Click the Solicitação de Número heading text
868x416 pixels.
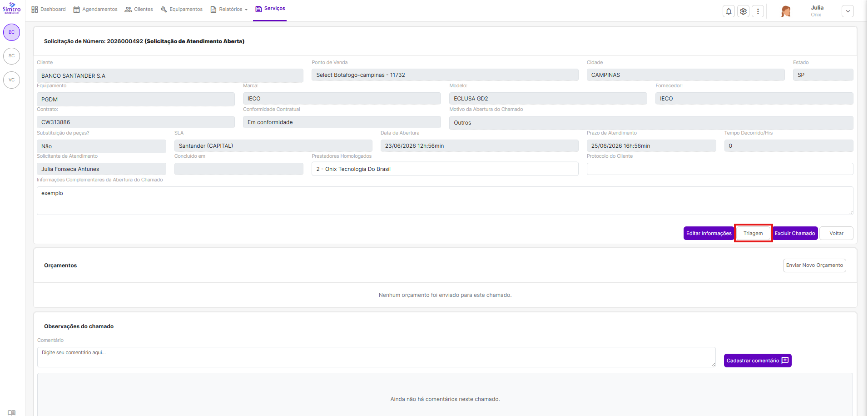coord(144,41)
